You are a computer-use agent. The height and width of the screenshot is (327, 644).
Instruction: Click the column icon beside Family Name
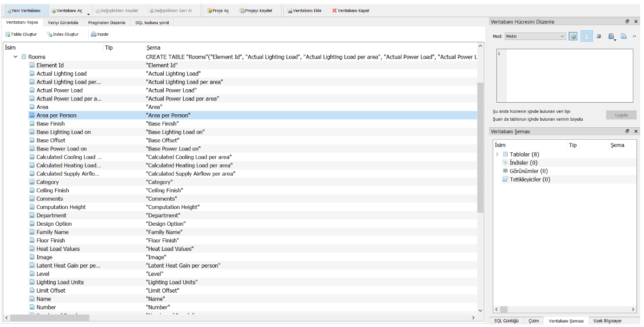32,232
